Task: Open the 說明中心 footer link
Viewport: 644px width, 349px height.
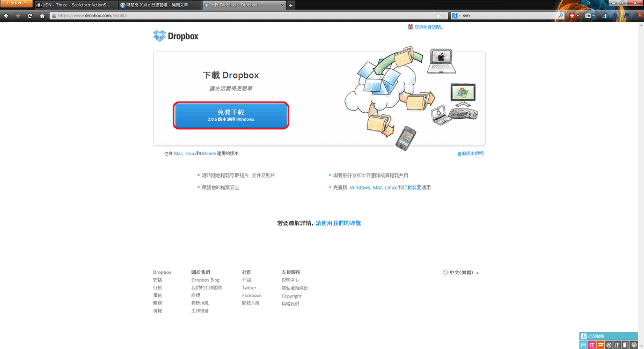Action: (290, 280)
